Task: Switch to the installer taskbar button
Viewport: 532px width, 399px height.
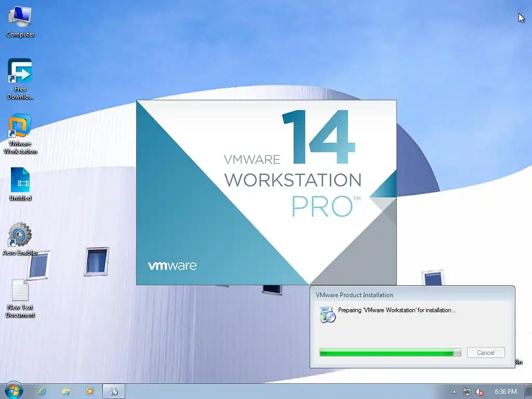Action: (x=114, y=391)
